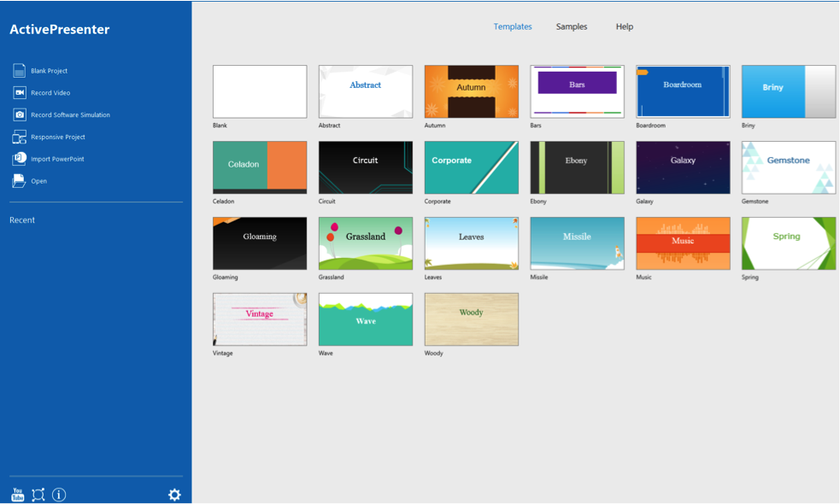Open settings with the gear icon
The width and height of the screenshot is (840, 504).
[174, 495]
